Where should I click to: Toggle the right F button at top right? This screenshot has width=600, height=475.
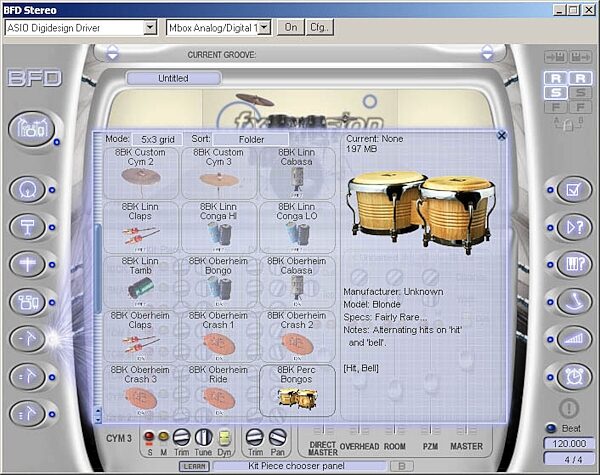pos(580,107)
